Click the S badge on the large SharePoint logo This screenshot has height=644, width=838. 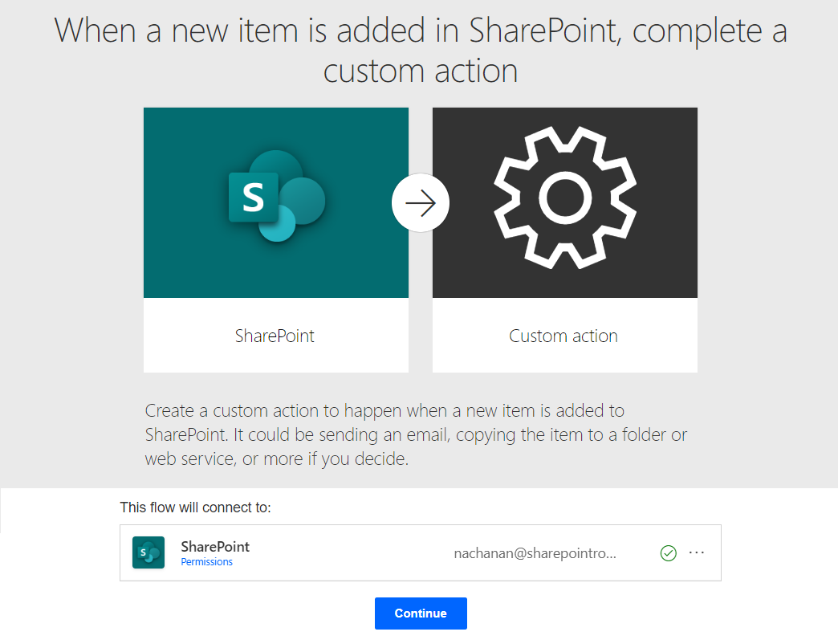click(253, 197)
